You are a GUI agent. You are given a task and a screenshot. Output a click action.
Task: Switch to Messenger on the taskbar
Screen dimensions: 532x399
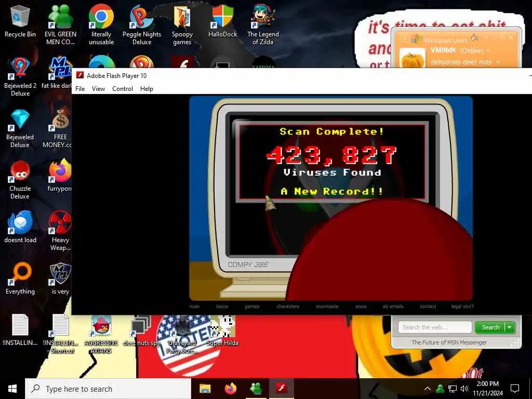coord(256,388)
